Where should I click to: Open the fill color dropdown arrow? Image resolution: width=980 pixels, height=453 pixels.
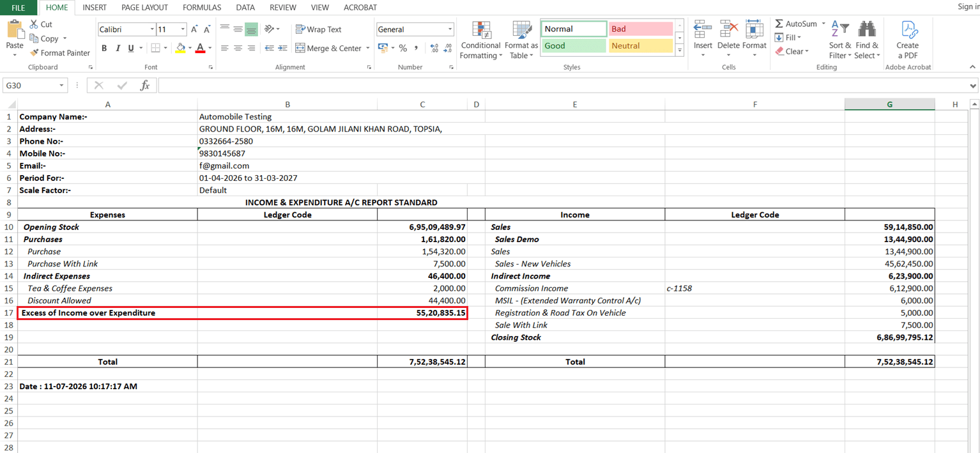tap(190, 48)
